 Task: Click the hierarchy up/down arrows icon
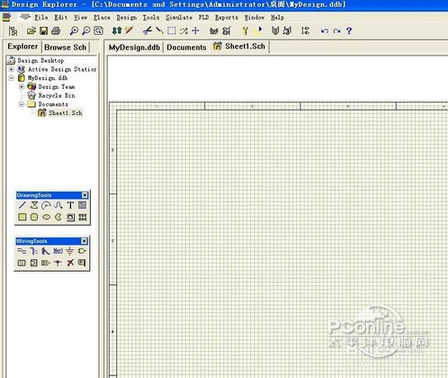(117, 31)
